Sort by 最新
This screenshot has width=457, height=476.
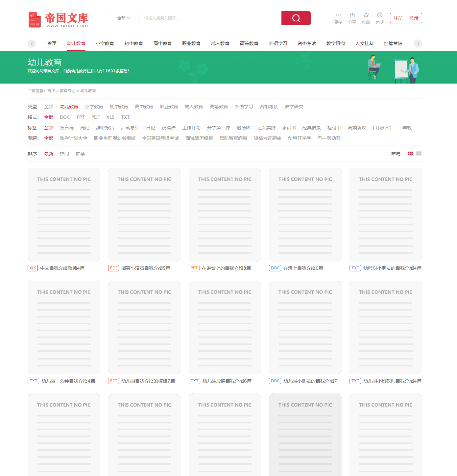(49, 154)
